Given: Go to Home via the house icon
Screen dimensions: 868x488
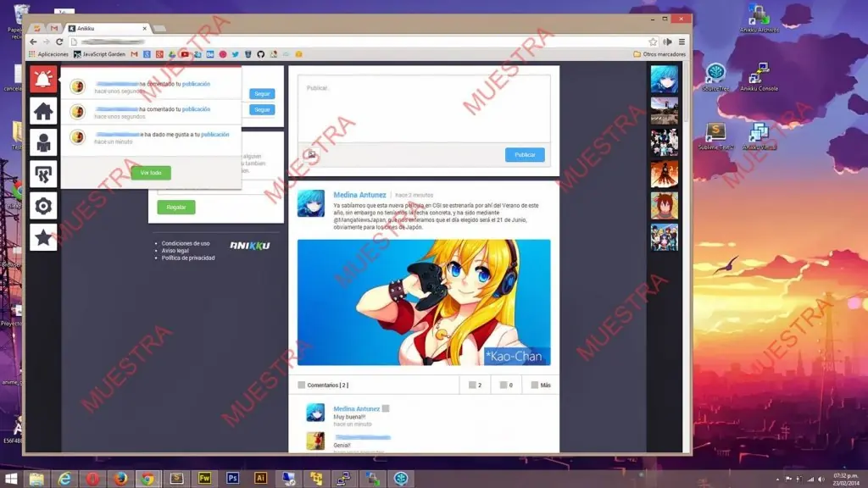Looking at the screenshot, I should (43, 111).
